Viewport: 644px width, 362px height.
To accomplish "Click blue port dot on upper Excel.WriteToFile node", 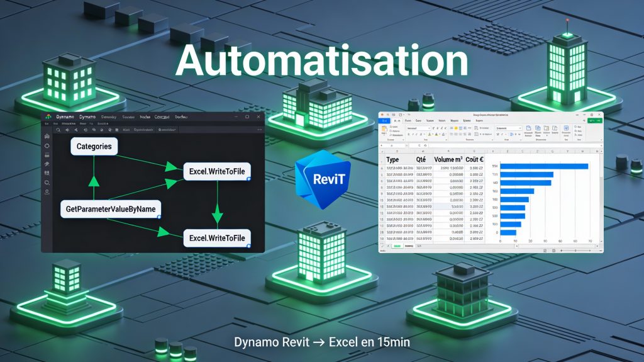I will (248, 179).
